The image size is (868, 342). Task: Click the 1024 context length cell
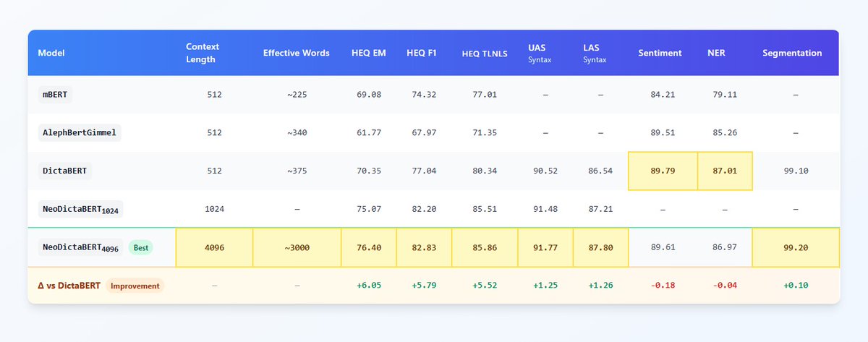(214, 210)
